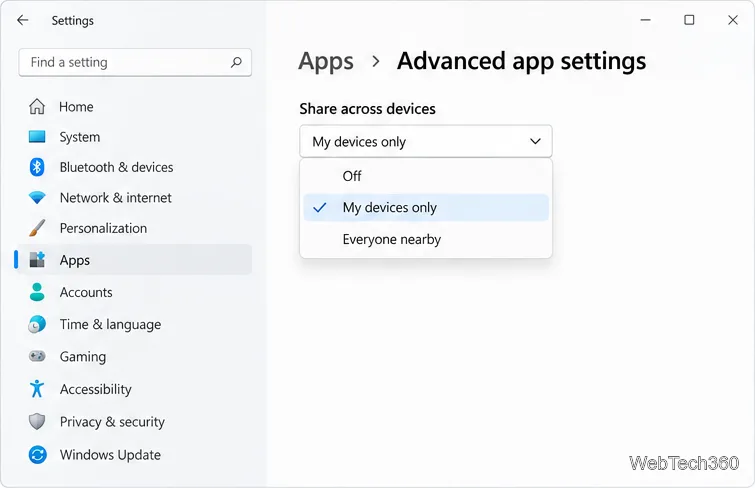Navigate to Network & internet
This screenshot has height=488, width=755.
pos(135,198)
